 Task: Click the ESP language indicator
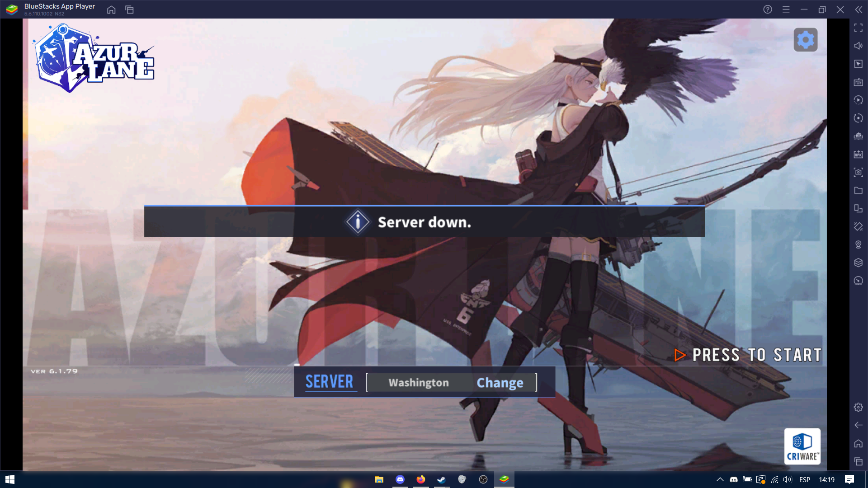click(x=805, y=479)
